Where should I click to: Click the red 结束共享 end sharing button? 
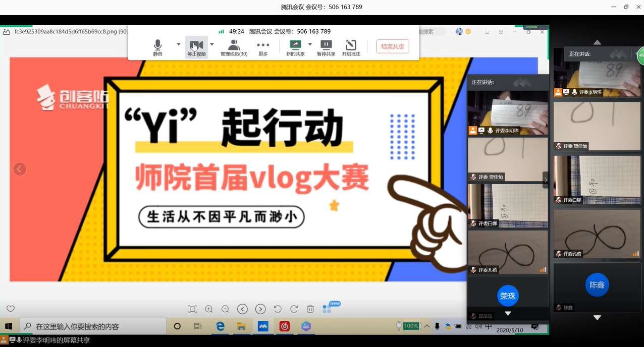(x=393, y=46)
